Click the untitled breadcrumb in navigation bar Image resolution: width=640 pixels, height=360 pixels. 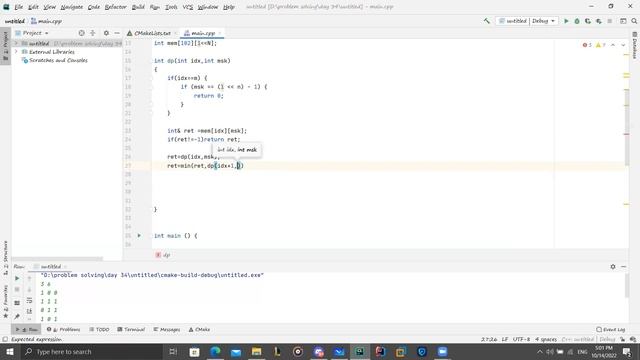click(x=15, y=21)
